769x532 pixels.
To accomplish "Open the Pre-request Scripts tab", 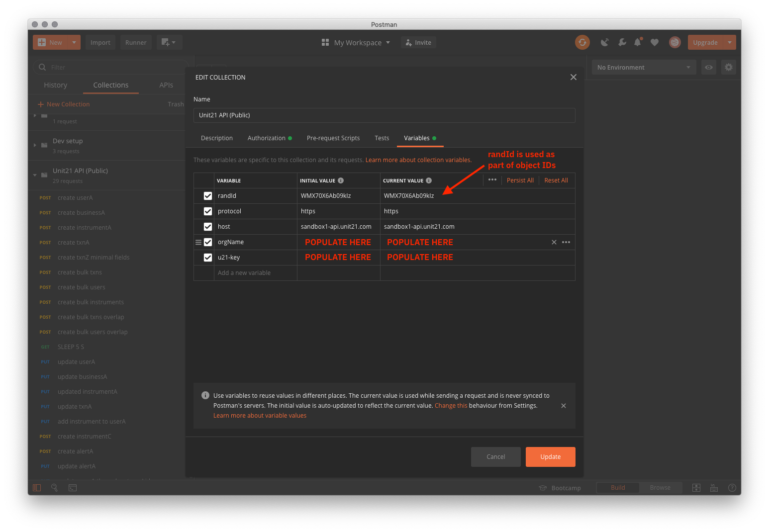I will point(333,138).
